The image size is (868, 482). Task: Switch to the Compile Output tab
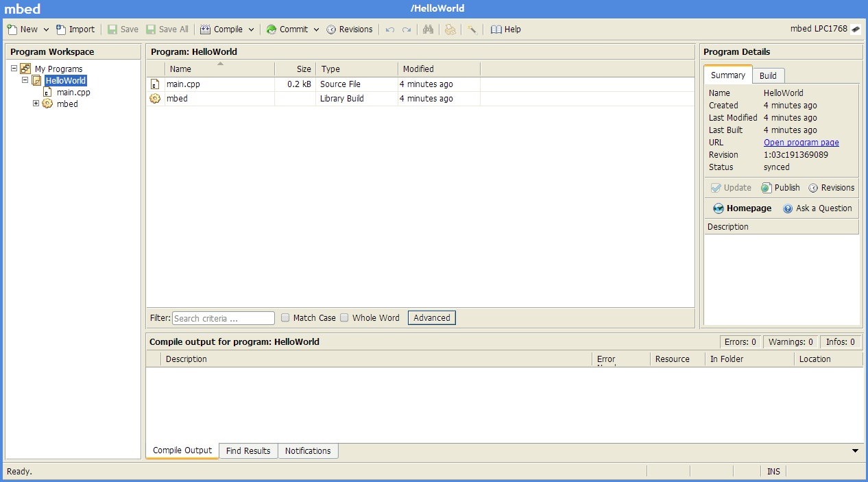click(x=182, y=450)
